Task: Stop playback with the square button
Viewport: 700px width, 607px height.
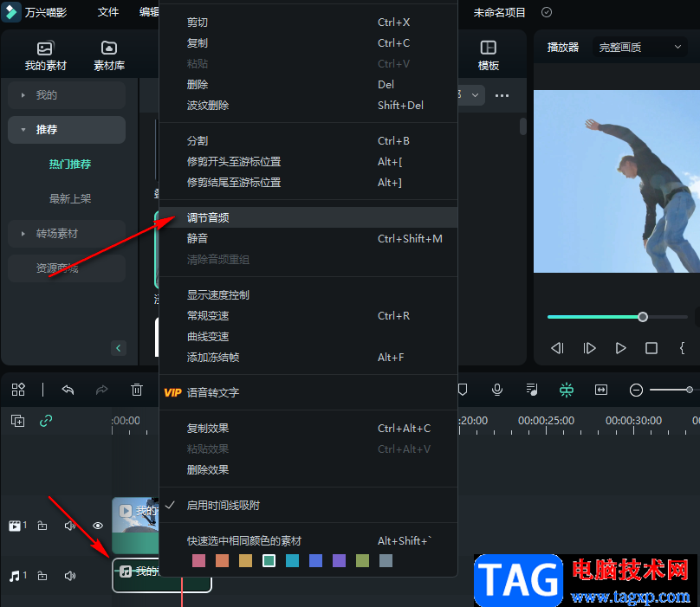Action: click(651, 348)
